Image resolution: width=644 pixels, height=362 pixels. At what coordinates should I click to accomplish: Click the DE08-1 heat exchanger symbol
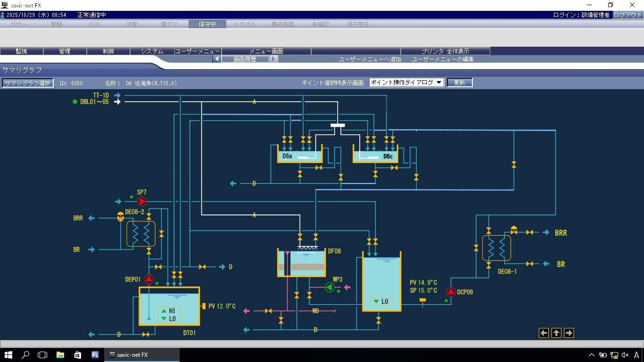(496, 248)
